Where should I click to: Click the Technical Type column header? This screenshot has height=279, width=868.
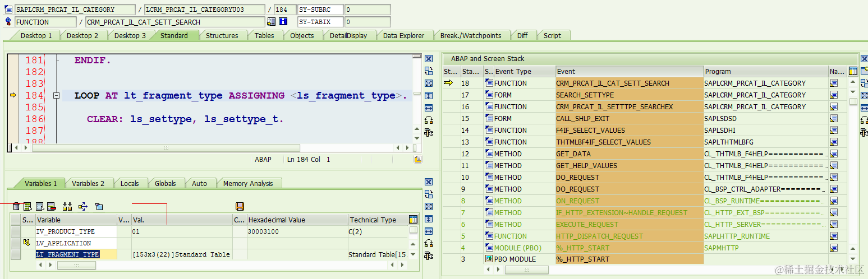point(378,220)
